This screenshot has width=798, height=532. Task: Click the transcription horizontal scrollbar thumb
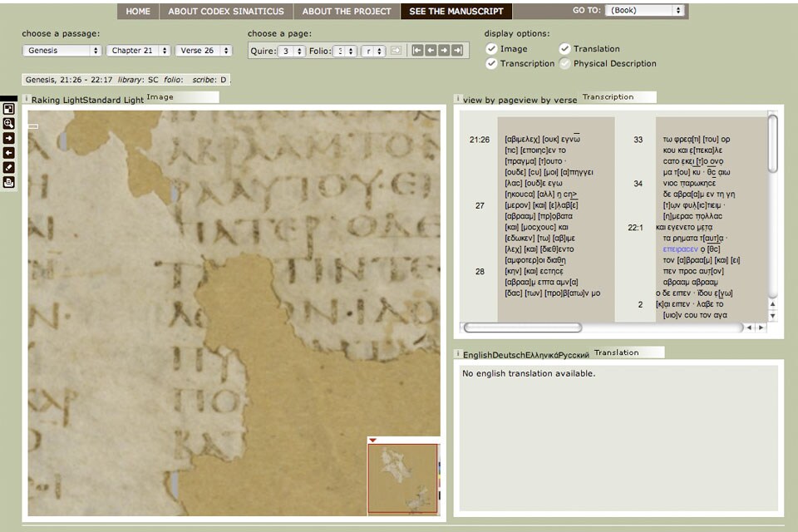coord(523,328)
